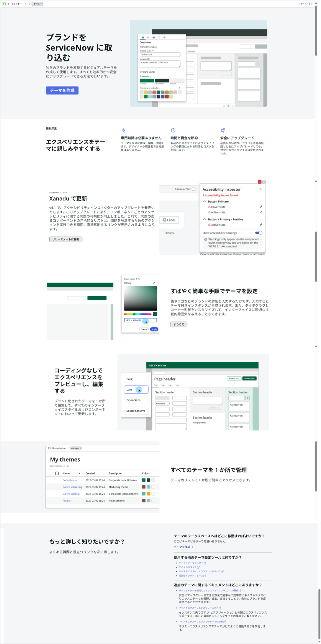This screenshot has width=321, height=644.
Task: Click the リリースノートに移動 button
Action: tap(66, 239)
